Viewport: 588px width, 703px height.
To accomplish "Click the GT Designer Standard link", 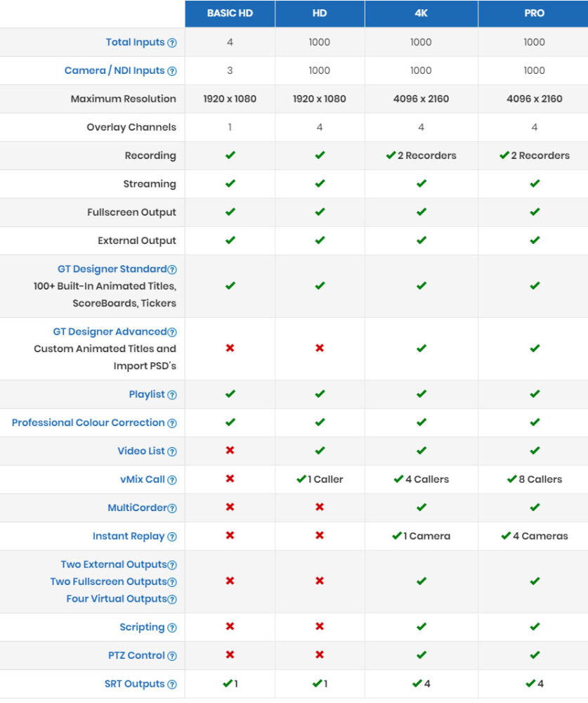I will tap(111, 269).
